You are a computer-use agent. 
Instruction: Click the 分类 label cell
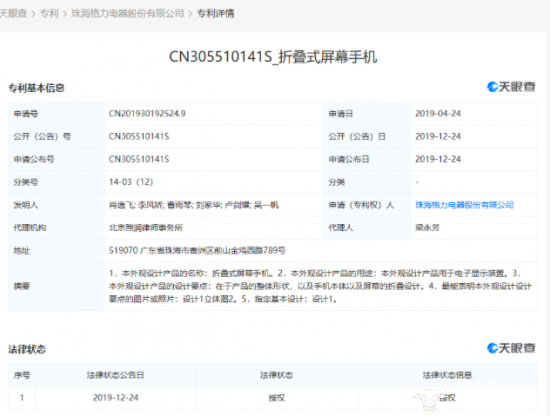pyautogui.click(x=367, y=182)
